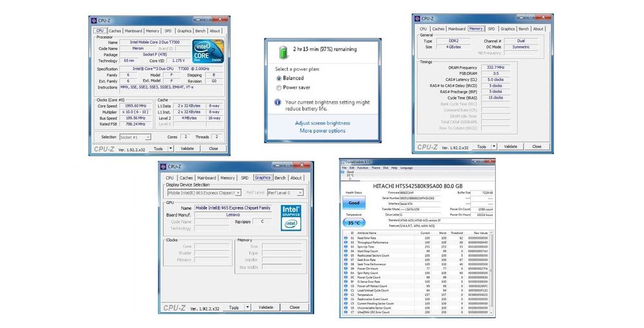
Task: Open Adjust screen brightness link
Action: click(323, 123)
